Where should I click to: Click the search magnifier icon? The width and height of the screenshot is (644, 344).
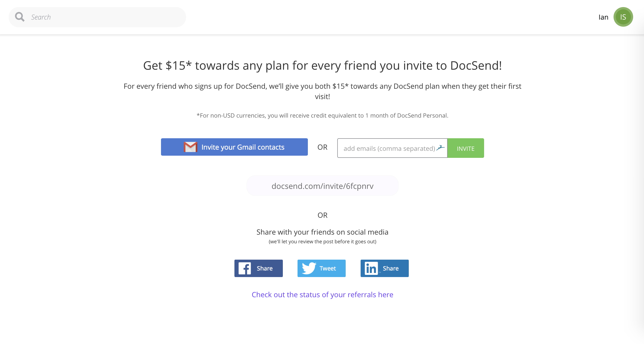[x=19, y=17]
